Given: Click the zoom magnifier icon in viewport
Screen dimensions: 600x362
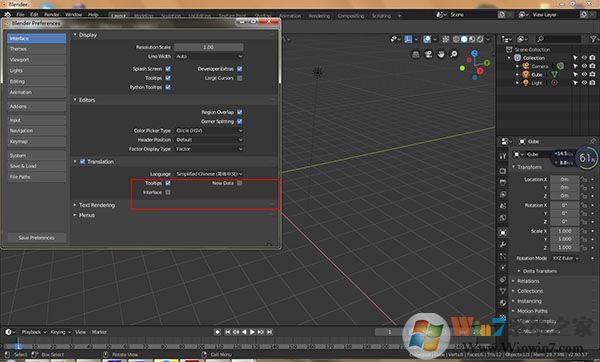Looking at the screenshot, I should tap(453, 54).
